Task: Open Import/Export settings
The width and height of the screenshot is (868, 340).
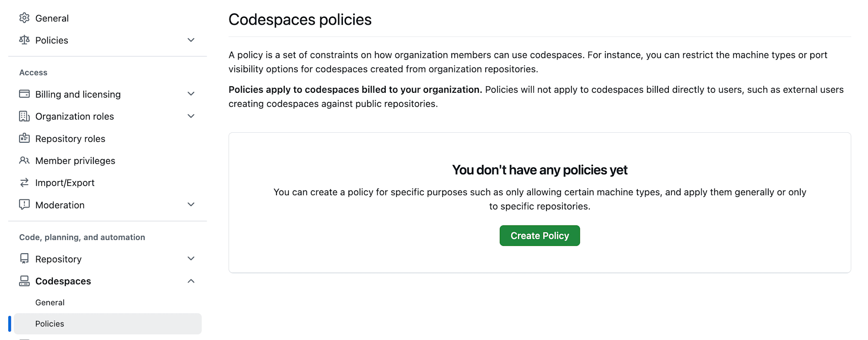Action: point(108,183)
